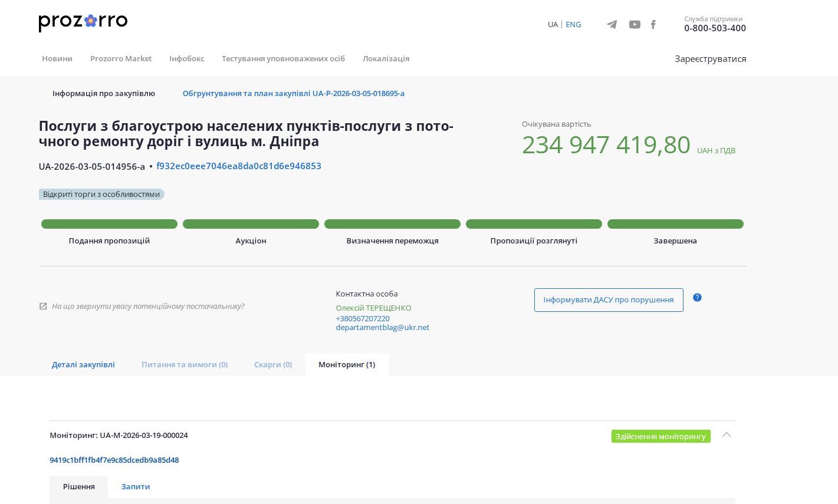Open the Новини menu item

[57, 58]
